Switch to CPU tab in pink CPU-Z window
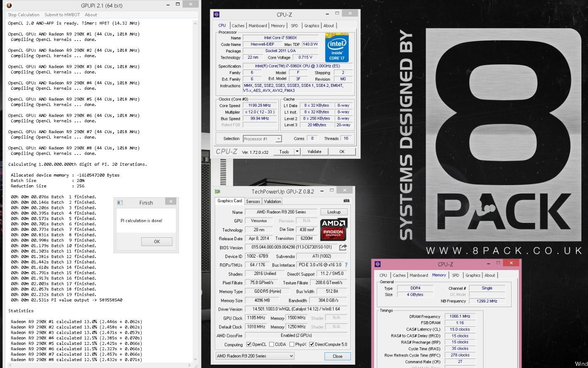This screenshot has height=368, width=588. pos(383,275)
